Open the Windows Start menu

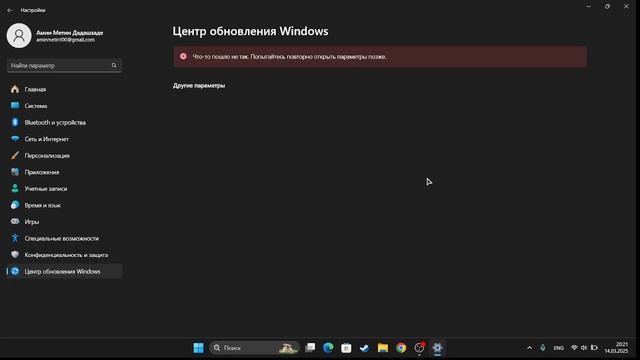198,348
